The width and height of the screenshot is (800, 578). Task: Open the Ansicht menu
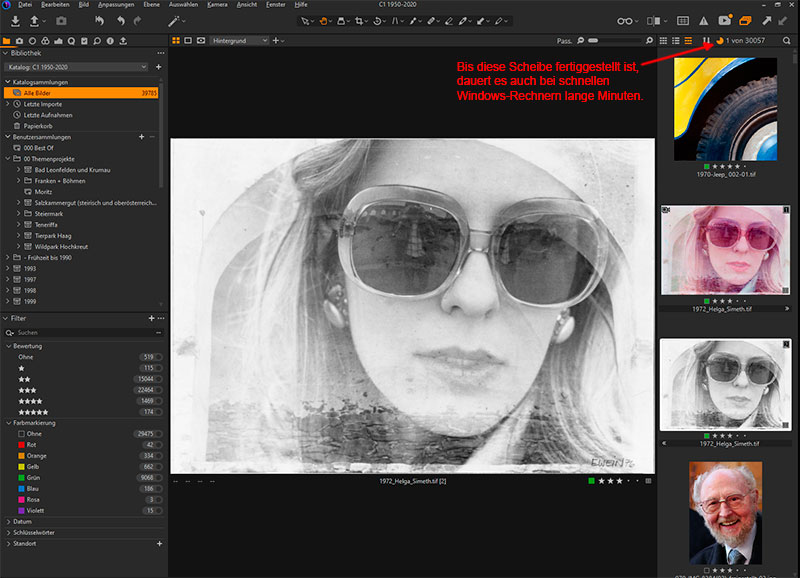click(247, 5)
